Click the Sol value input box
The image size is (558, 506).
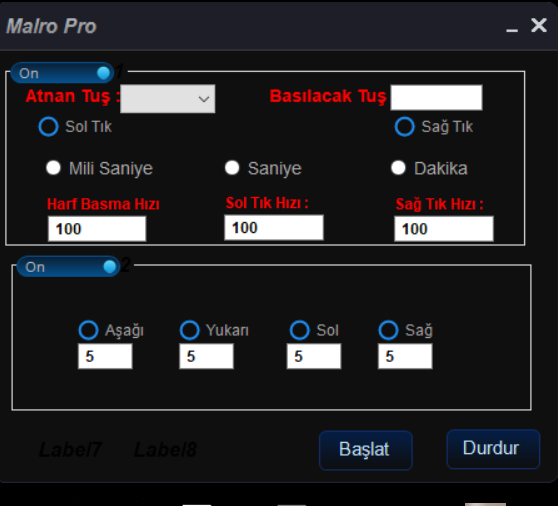coord(314,356)
